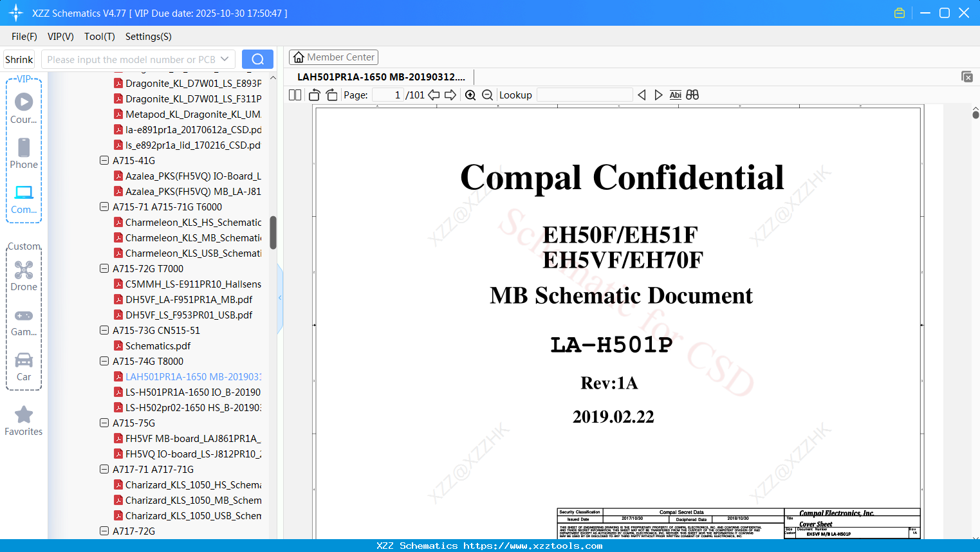Click the XZZ app logo in title bar
This screenshot has width=980, height=552.
[16, 13]
